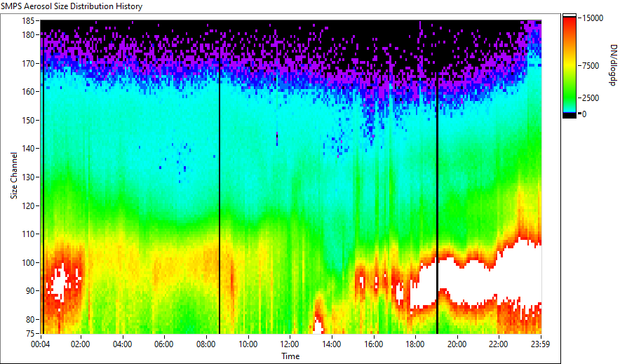This screenshot has width=620, height=364.
Task: Click the 06:00 time axis tick
Action: click(163, 344)
